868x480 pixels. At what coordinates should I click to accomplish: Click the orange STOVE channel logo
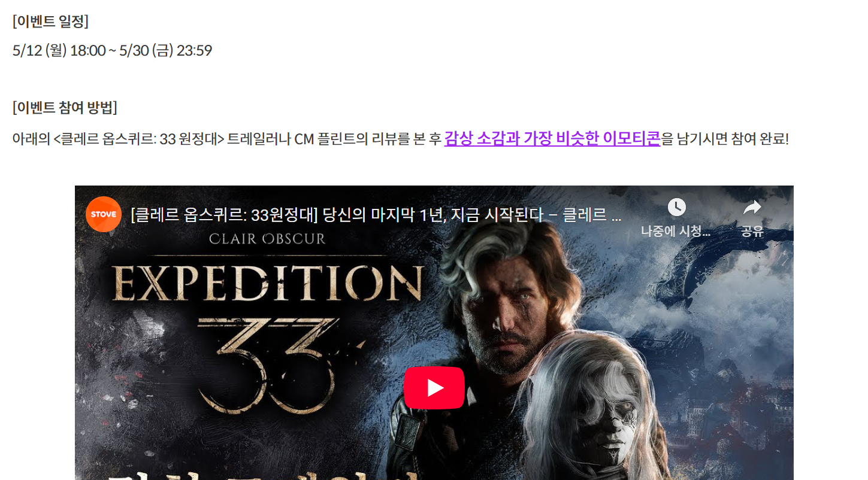click(x=104, y=214)
